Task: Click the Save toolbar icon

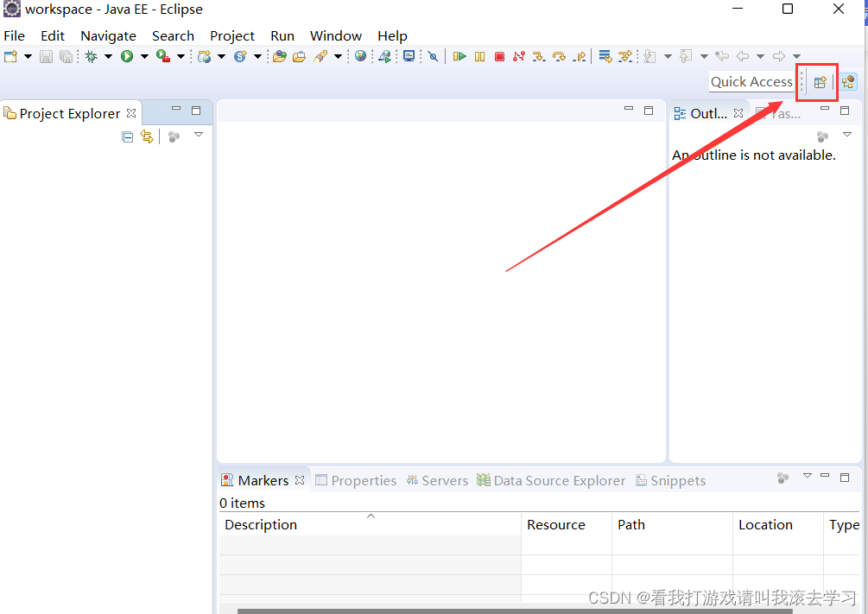Action: 45,56
